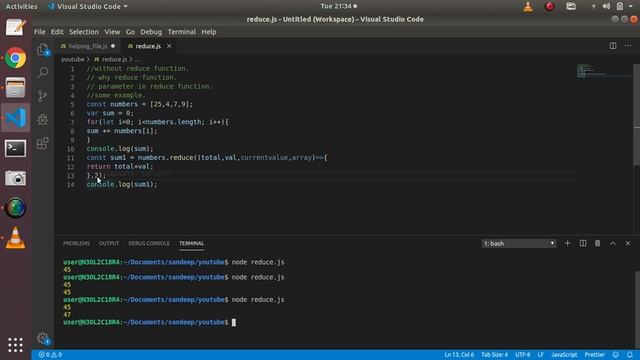Viewport: 640px width, 360px height.
Task: Open the Source Control view
Action: tap(42, 96)
